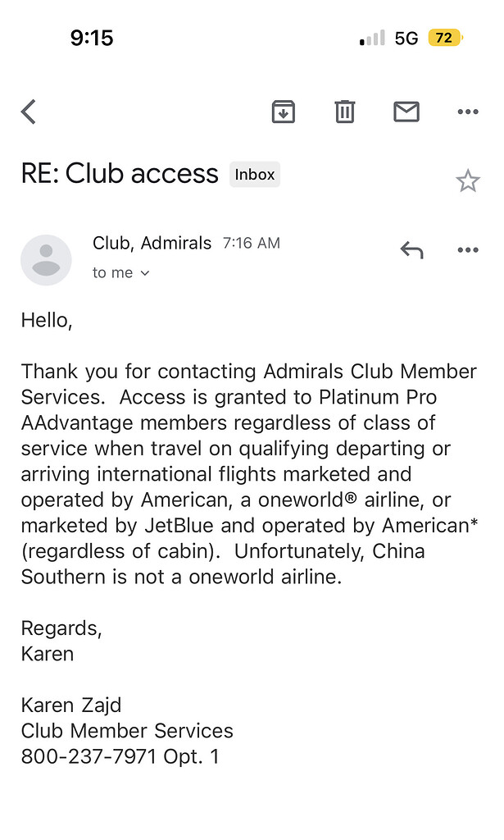
Task: Tap the 5G network indicator
Action: 406,38
